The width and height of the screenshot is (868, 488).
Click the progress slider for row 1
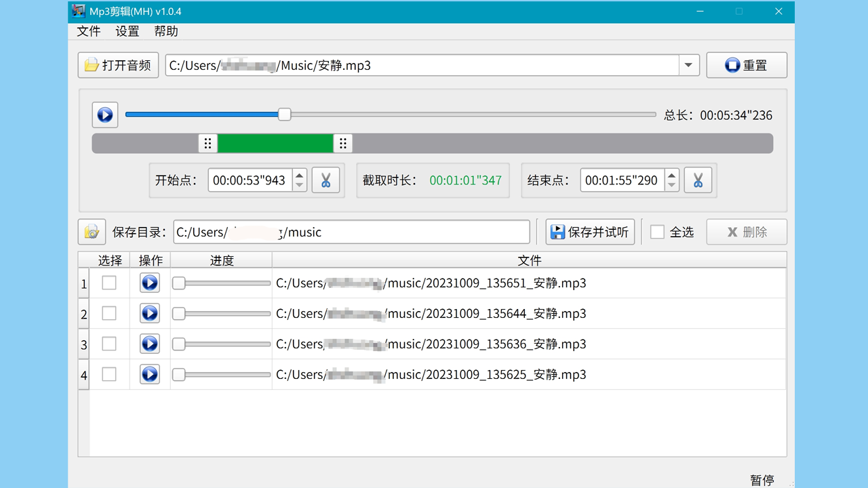[x=221, y=283]
